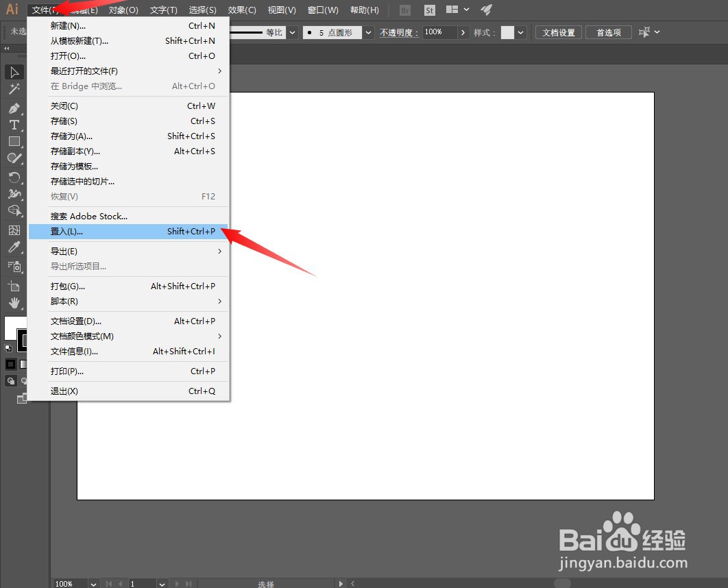Image resolution: width=728 pixels, height=588 pixels.
Task: Expand 文档颜色模式(M) submenu arrow
Action: coord(219,336)
